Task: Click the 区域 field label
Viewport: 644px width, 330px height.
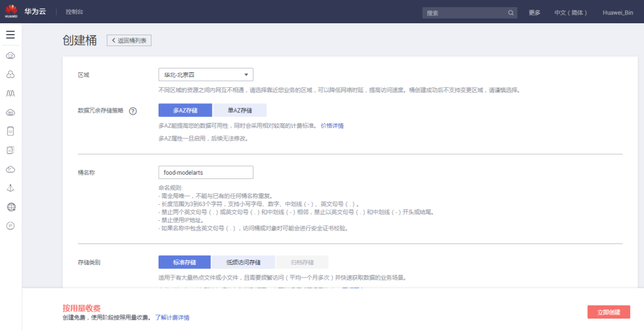Action: click(83, 75)
